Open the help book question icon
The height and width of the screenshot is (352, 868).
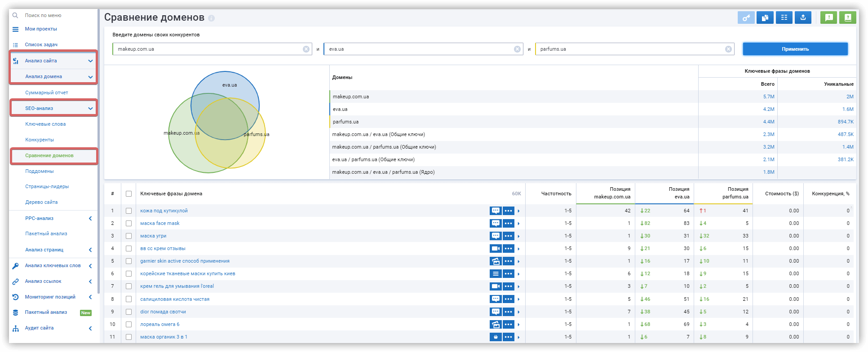click(x=848, y=18)
